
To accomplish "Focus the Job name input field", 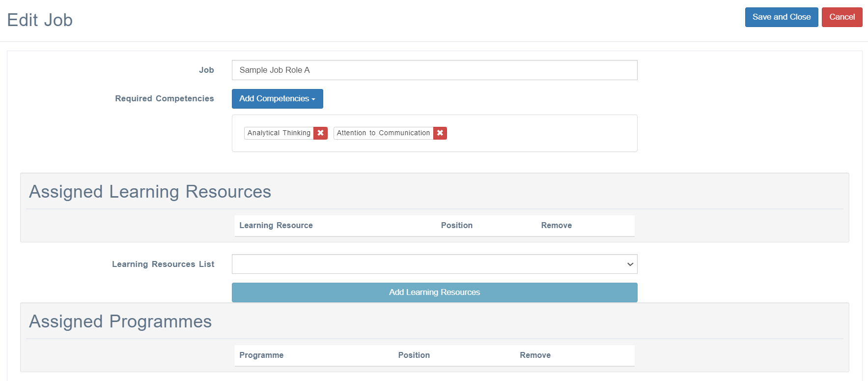I will [x=435, y=70].
